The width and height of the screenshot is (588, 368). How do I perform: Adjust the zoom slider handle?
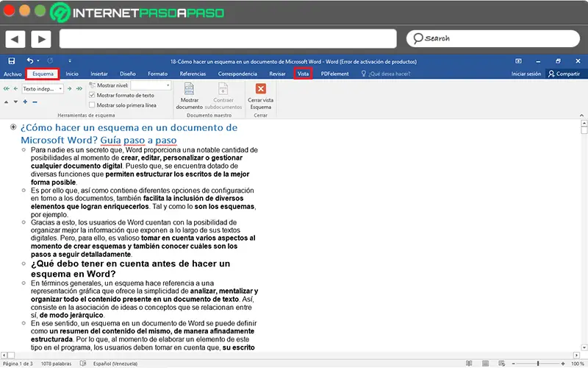click(x=538, y=364)
